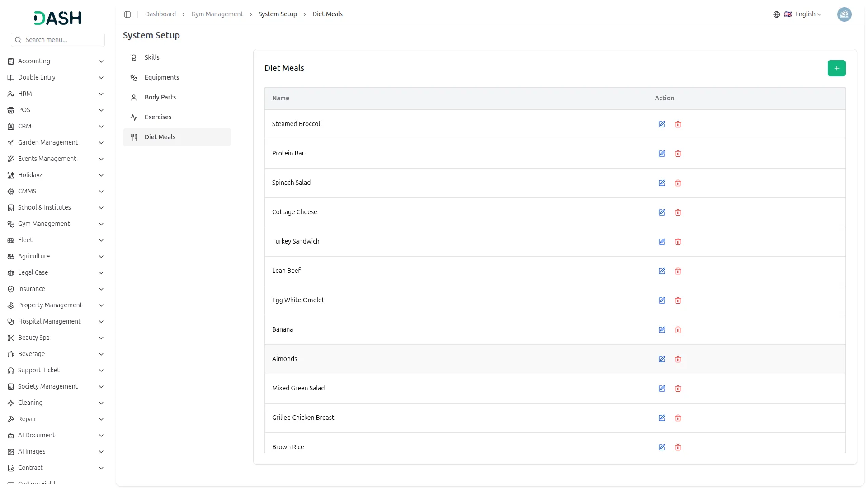Toggle the sidebar collapse icon

click(127, 14)
